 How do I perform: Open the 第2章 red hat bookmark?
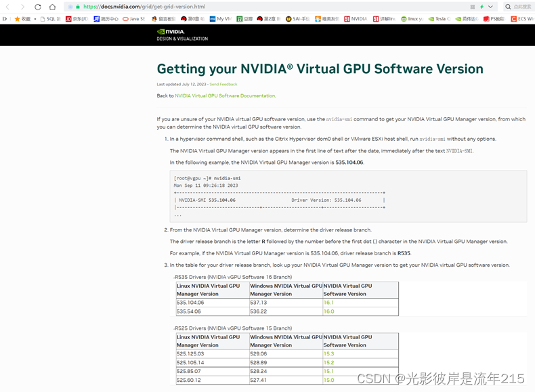click(269, 19)
